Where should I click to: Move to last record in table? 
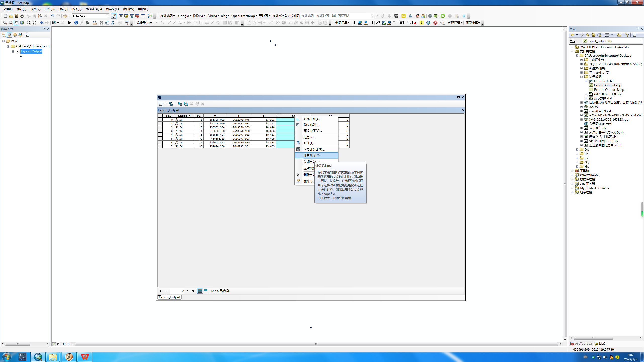point(193,291)
